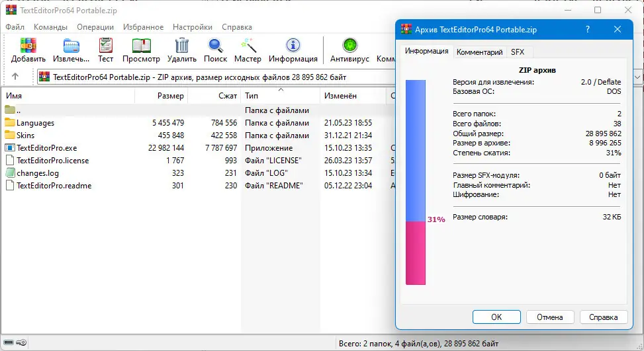The image size is (644, 351).
Task: Click the 'Степень сжатия' label in dialog
Action: [x=481, y=153]
